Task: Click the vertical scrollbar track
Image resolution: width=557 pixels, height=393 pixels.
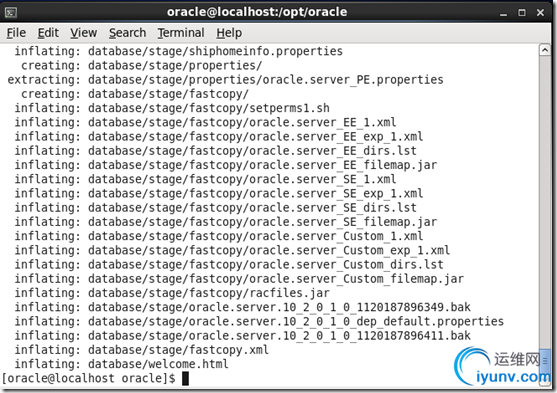Action: [x=545, y=203]
